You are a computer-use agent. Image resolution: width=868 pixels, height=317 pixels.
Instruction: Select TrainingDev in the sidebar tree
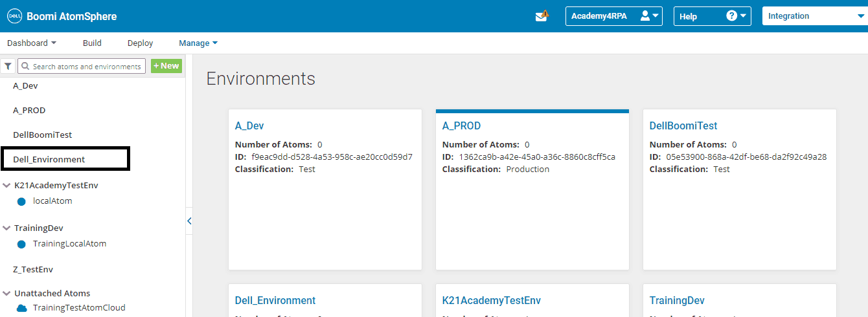click(x=39, y=228)
